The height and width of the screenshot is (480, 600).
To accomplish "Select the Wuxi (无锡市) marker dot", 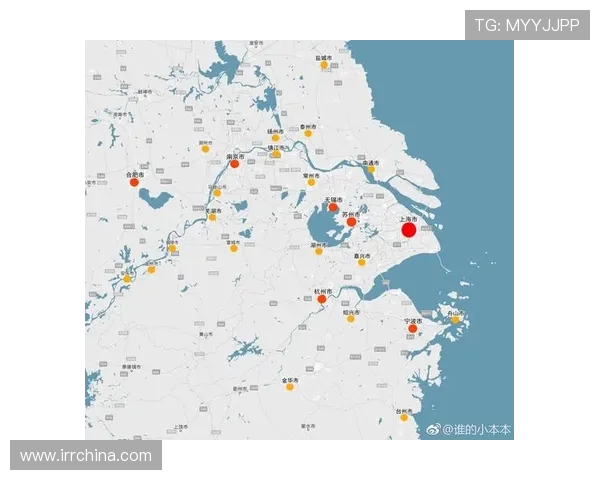I will click(x=333, y=208).
